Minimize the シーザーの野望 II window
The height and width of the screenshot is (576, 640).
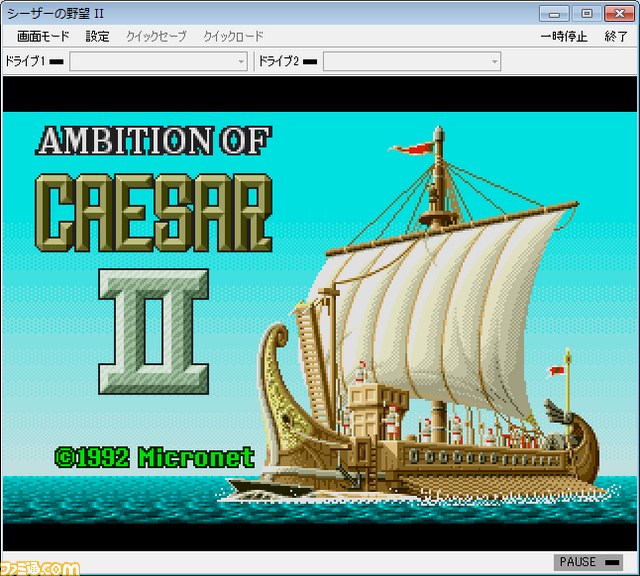click(x=554, y=14)
